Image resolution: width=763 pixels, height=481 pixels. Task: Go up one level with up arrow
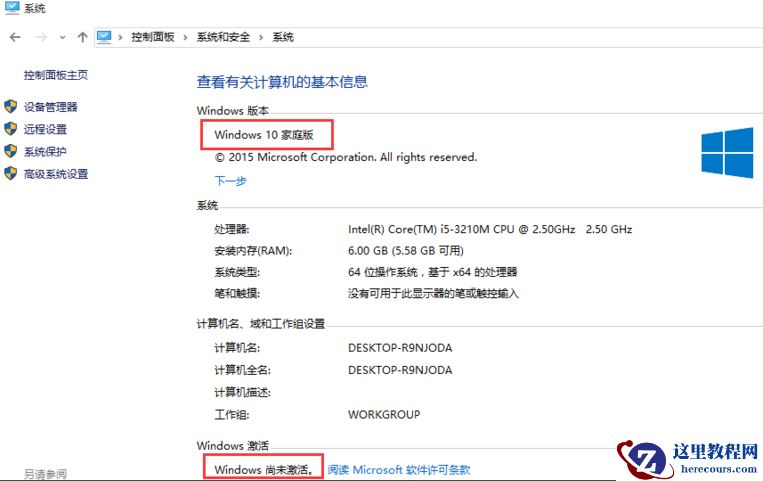pyautogui.click(x=82, y=37)
